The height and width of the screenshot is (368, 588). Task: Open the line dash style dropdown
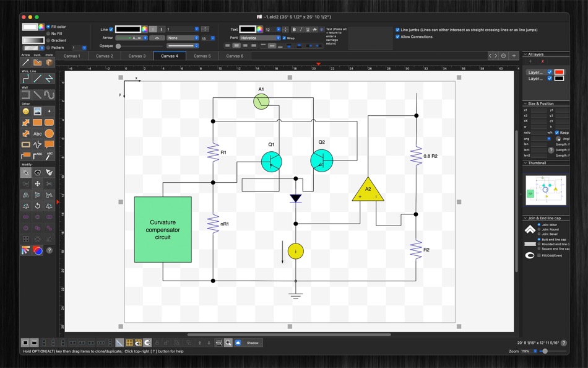click(183, 46)
